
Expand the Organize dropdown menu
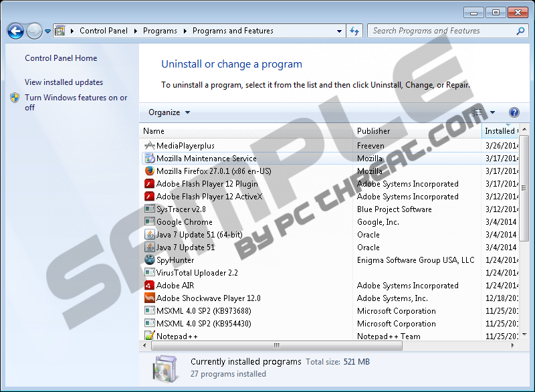tap(169, 112)
